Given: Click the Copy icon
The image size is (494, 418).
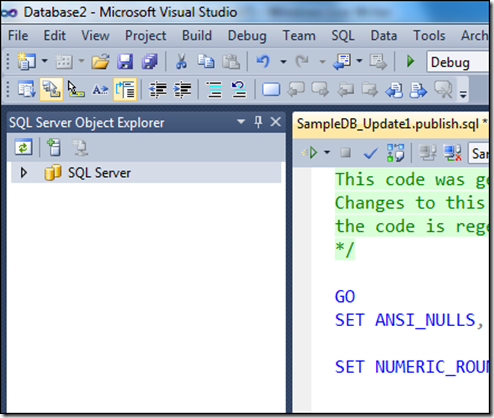Looking at the screenshot, I should point(206,61).
